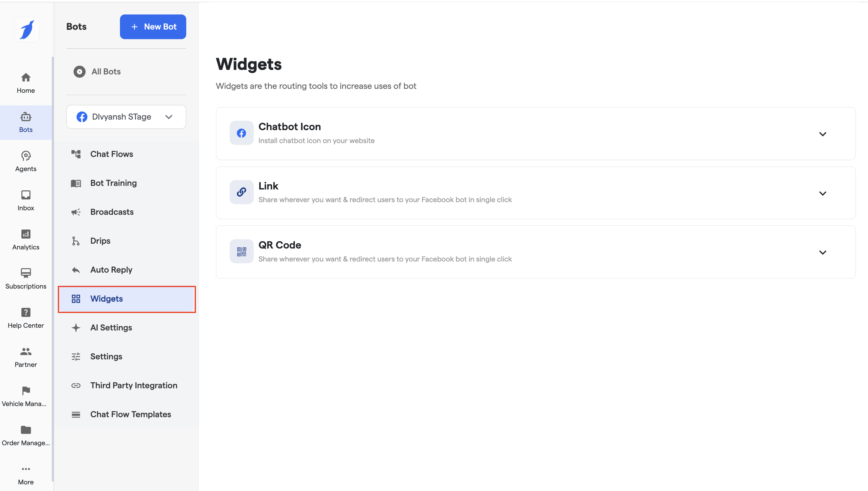Create a bot with New Bot button
This screenshot has width=868, height=491.
coord(153,27)
